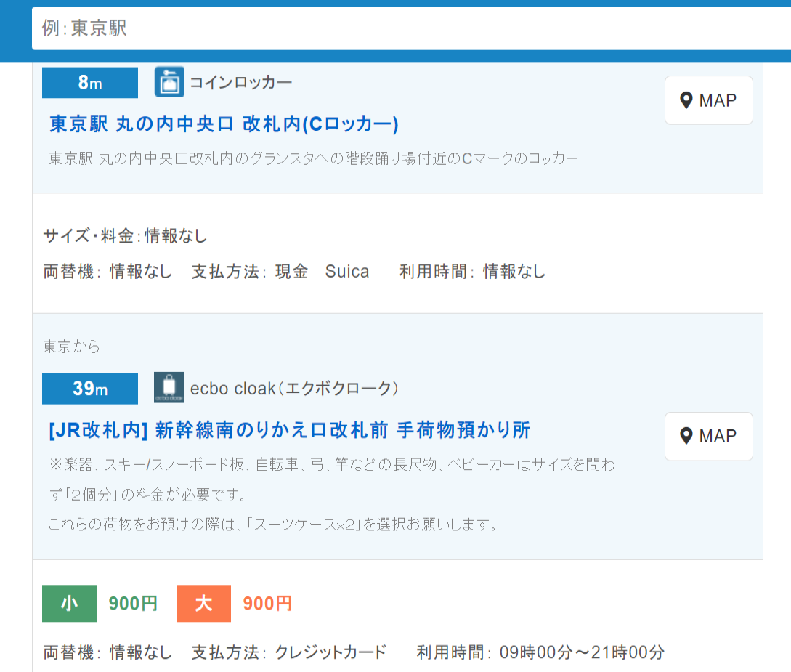Click the map pin icon for Cロッカー listing
This screenshot has width=791, height=672.
coord(686,100)
